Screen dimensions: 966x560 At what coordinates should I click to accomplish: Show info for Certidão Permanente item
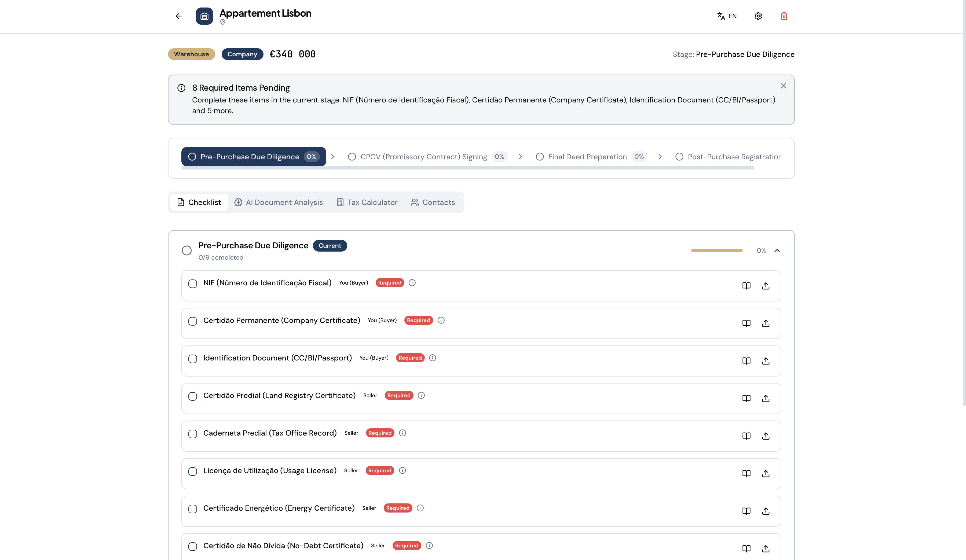tap(441, 320)
